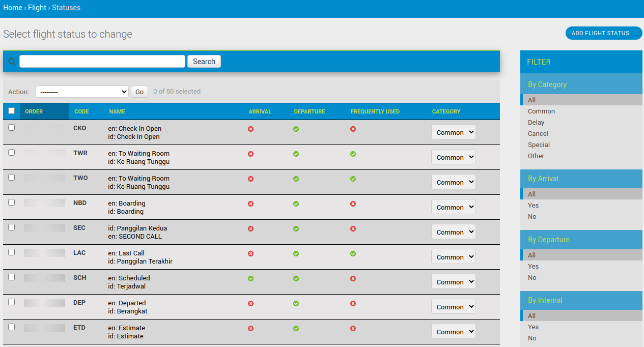Click the green frequently used icon for TWO
This screenshot has width=644, height=347.
point(353,179)
